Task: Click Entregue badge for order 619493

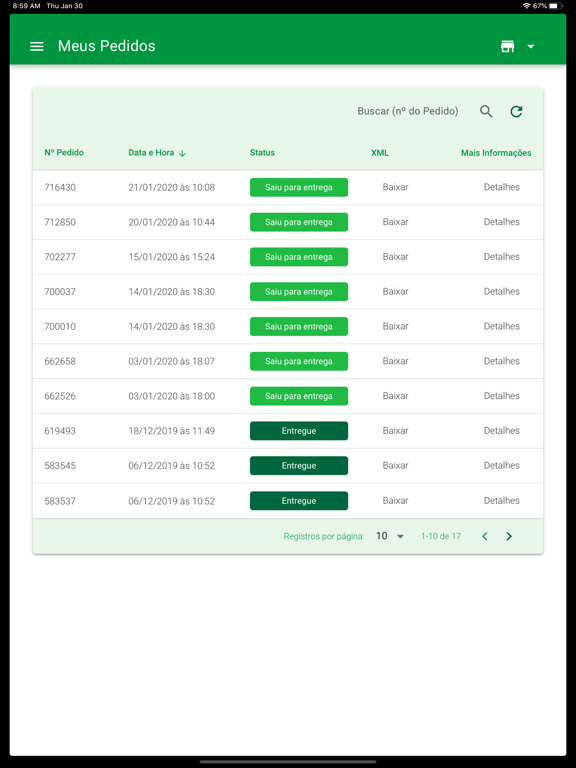Action: coord(299,431)
